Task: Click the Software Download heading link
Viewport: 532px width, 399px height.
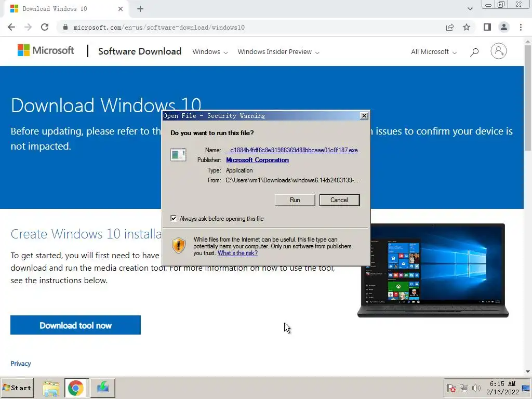Action: click(x=140, y=51)
